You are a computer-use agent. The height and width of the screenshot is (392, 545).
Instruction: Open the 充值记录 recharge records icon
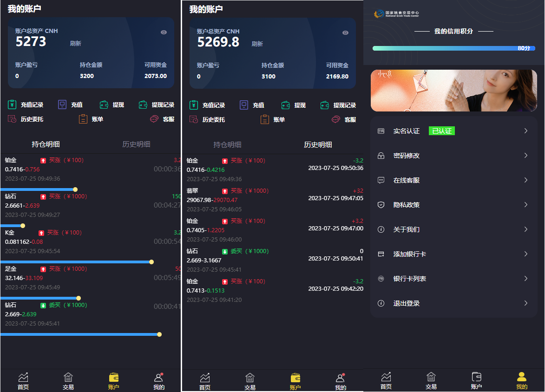click(x=13, y=105)
